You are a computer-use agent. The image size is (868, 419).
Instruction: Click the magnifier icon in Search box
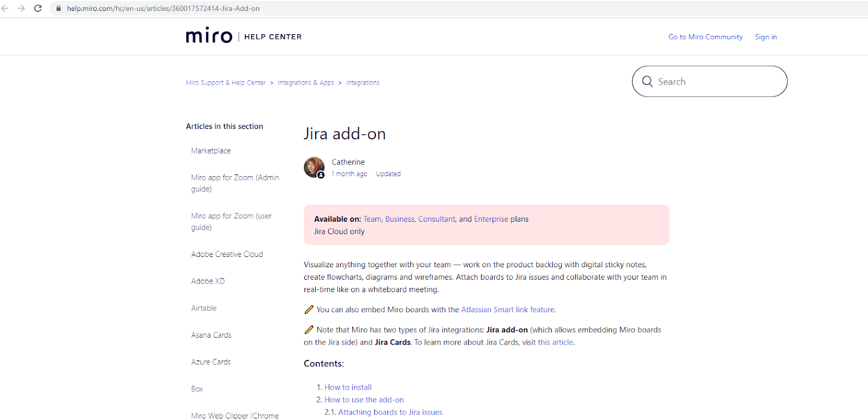click(x=647, y=81)
